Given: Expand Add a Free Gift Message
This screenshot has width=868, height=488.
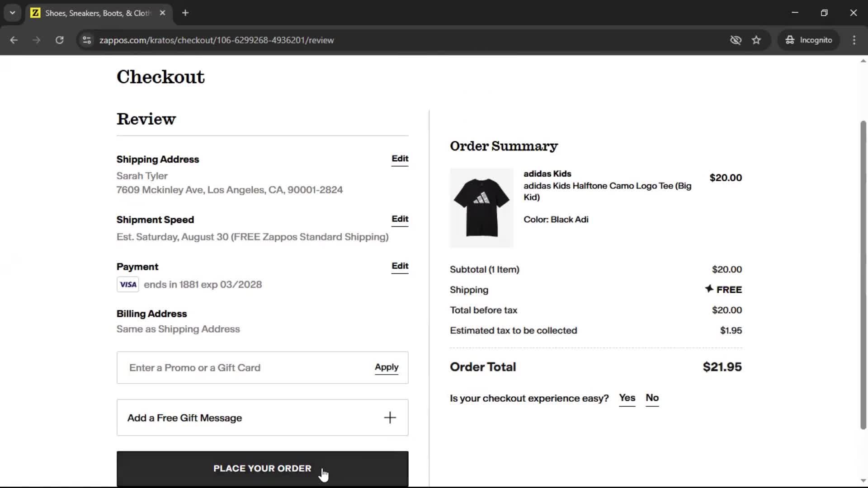Looking at the screenshot, I should pos(262,418).
